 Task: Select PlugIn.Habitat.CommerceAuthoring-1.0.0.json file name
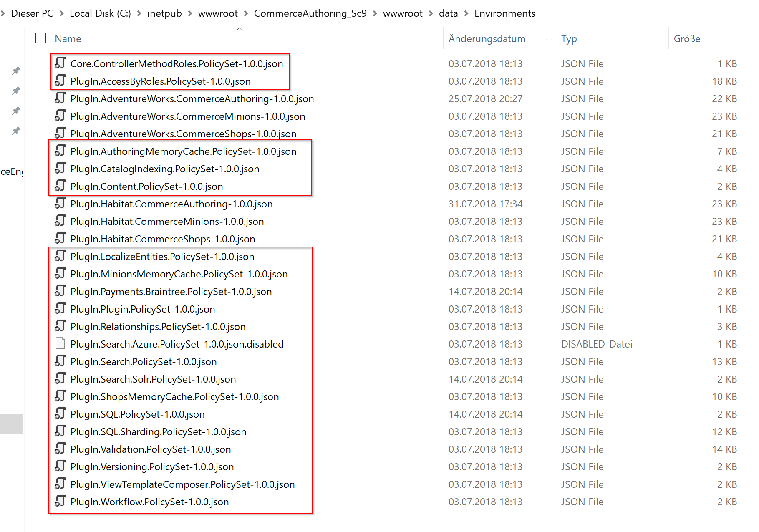coord(171,204)
